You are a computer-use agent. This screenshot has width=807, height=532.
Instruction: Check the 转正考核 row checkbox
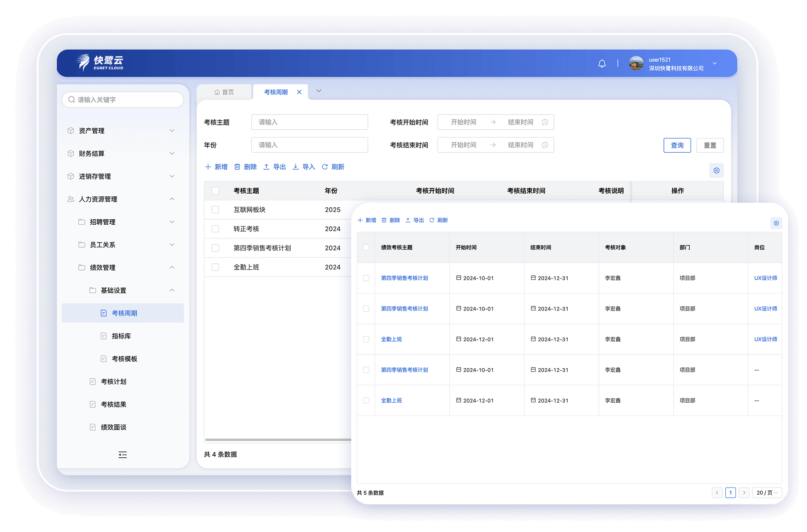point(215,229)
